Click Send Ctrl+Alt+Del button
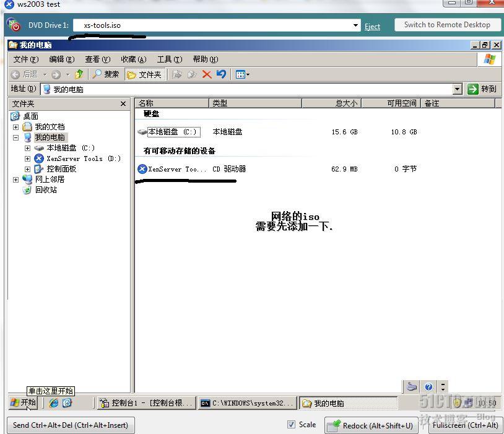This screenshot has height=434, width=504. click(71, 425)
